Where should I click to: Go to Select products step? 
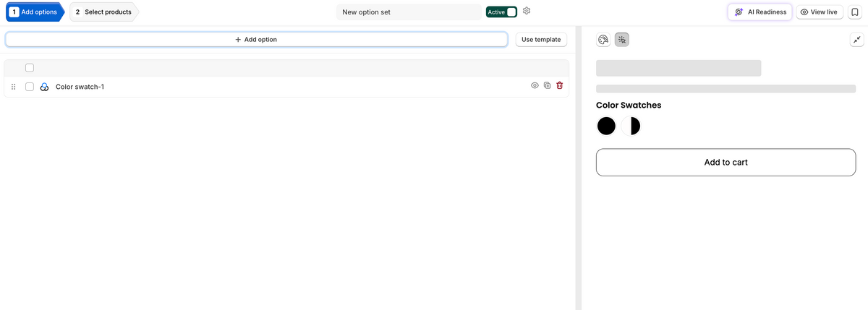103,12
